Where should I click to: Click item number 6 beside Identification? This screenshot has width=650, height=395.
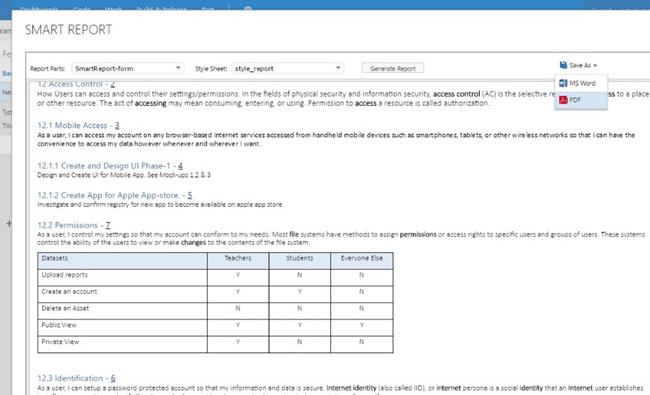point(113,378)
